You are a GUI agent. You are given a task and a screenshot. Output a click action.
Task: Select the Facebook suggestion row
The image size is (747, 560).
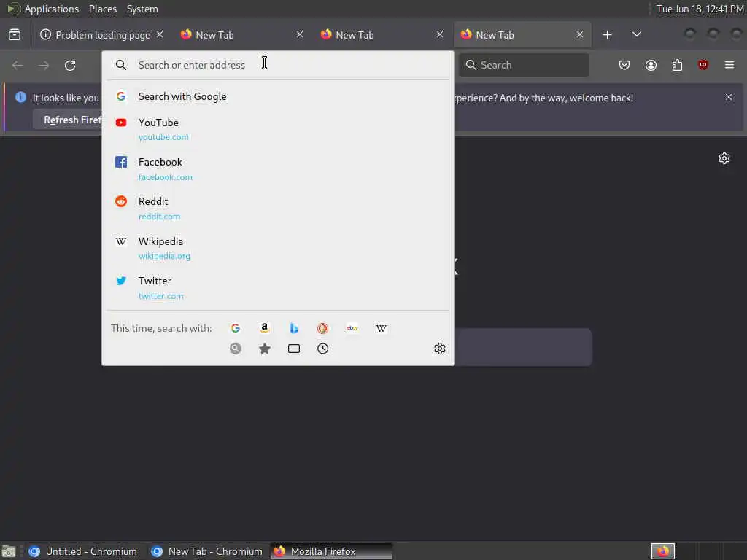pyautogui.click(x=278, y=168)
